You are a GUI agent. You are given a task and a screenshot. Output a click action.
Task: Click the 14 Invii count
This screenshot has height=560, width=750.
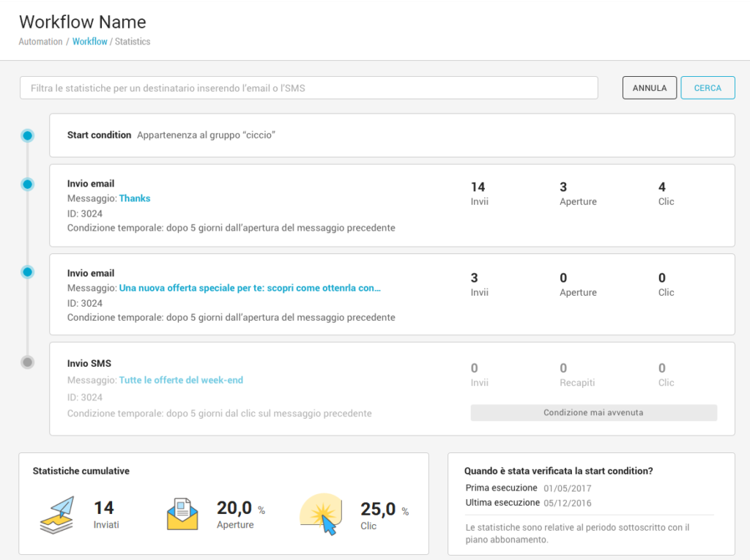(x=478, y=187)
